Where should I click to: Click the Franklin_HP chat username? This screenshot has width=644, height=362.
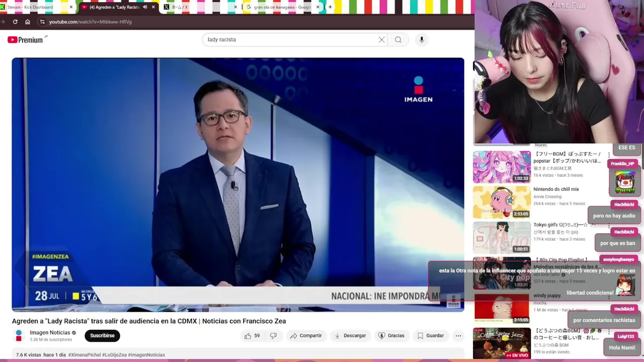(623, 164)
